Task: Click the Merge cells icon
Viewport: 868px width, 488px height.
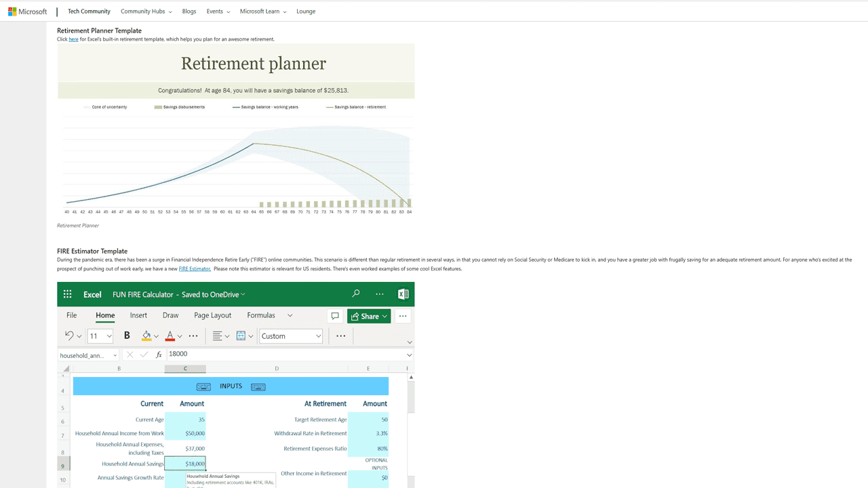Action: coord(242,335)
